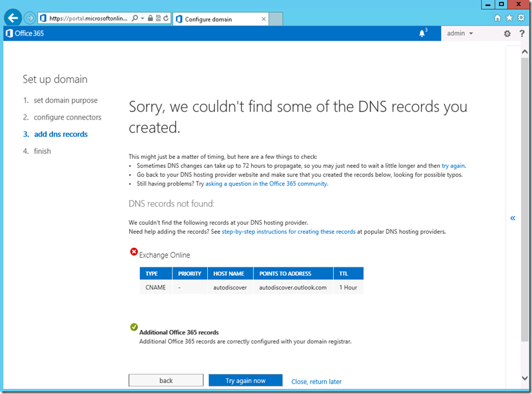Open the Office 365 help question mark

[522, 33]
